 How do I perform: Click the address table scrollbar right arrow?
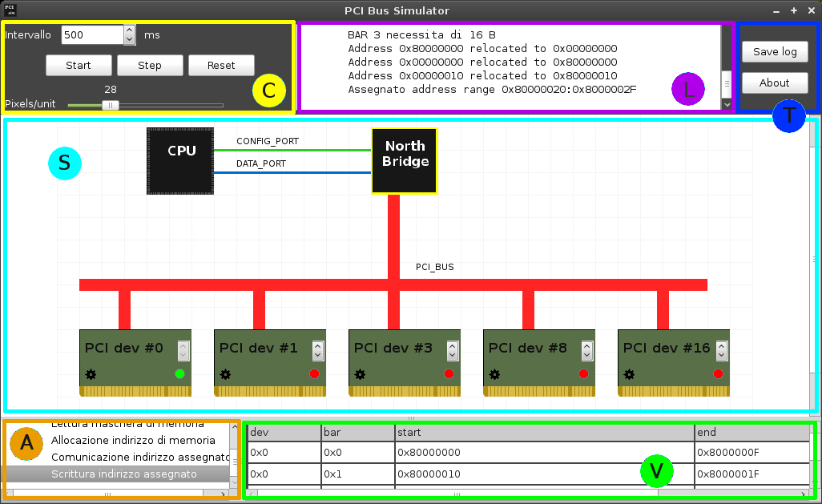(x=803, y=494)
